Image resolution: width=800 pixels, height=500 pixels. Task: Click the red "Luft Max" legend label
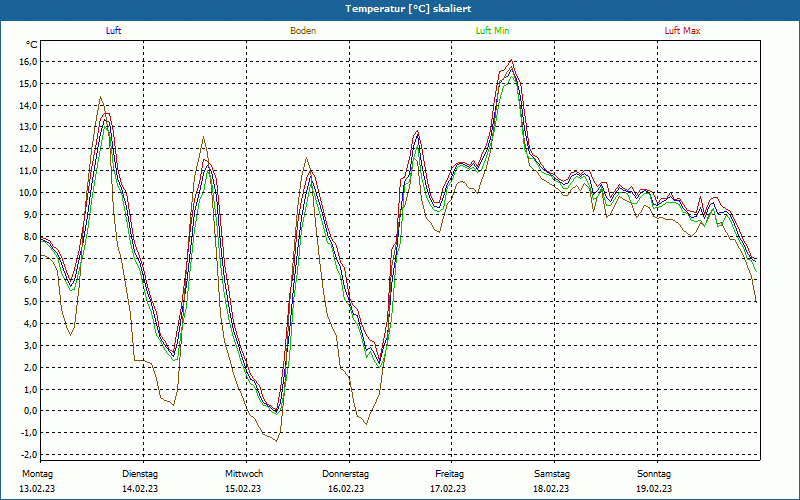tap(682, 31)
